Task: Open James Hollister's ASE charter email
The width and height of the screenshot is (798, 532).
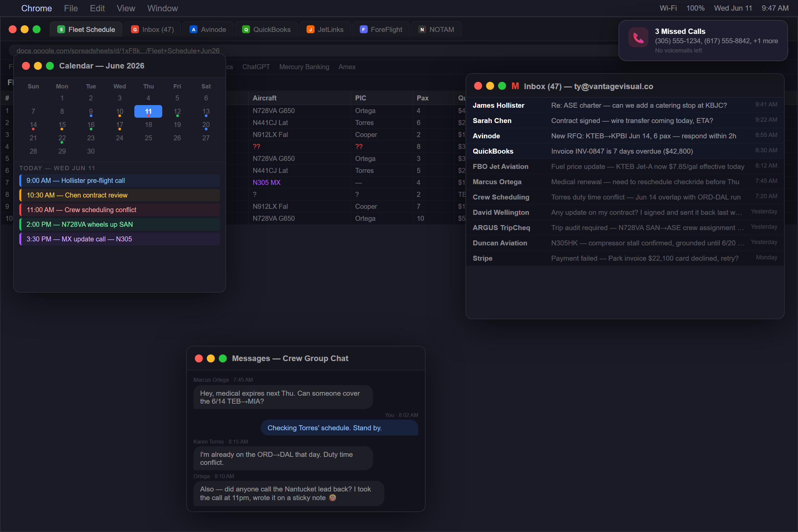Action: (625, 105)
